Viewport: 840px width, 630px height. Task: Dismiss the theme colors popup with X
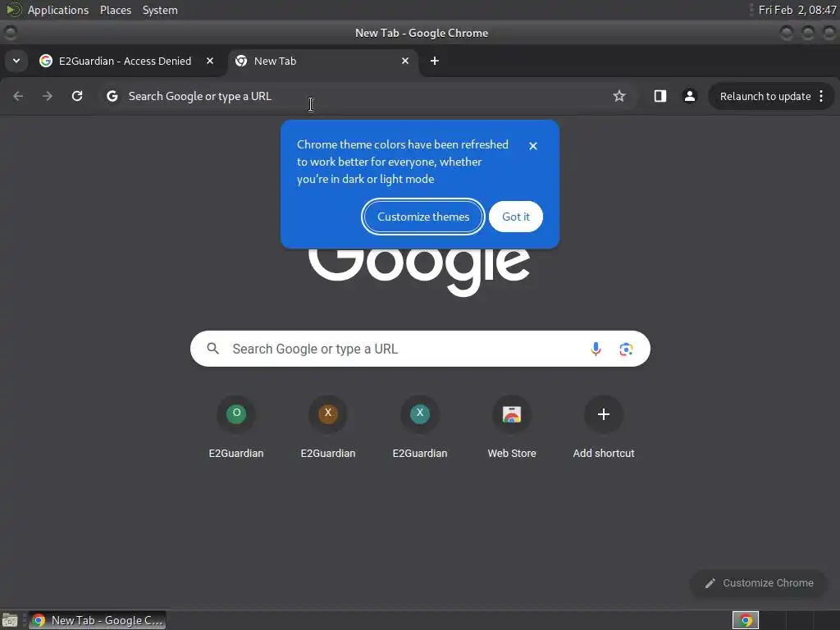click(x=533, y=146)
